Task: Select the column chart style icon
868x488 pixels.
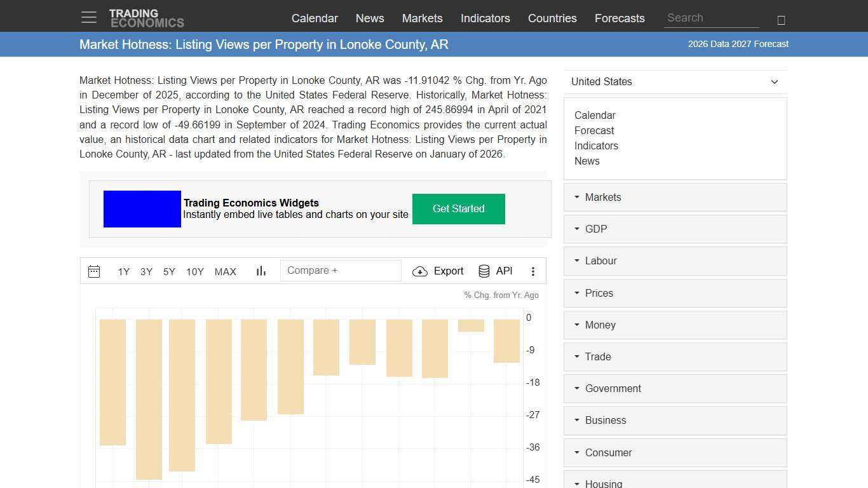Action: tap(261, 271)
